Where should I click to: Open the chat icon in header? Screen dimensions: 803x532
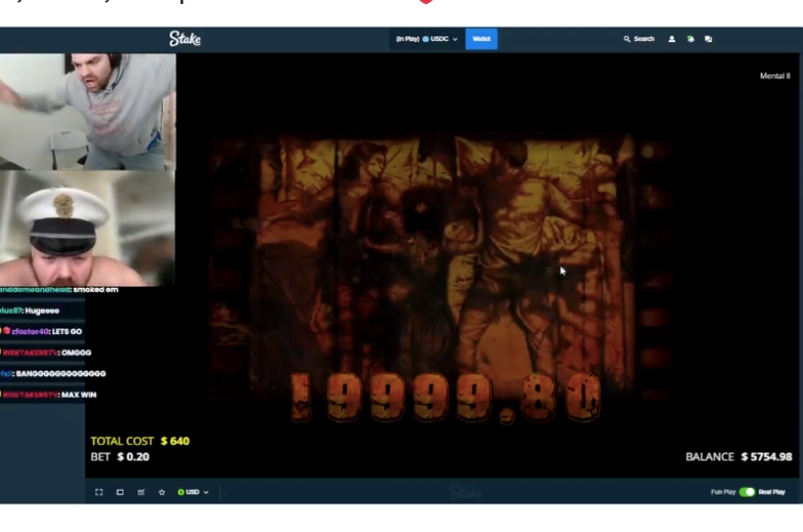[x=708, y=39]
